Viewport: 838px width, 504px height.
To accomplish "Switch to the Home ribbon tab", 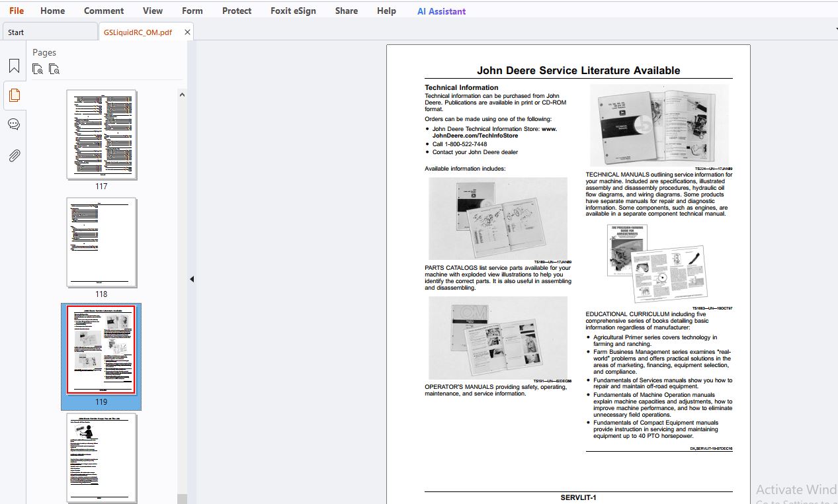I will point(52,11).
